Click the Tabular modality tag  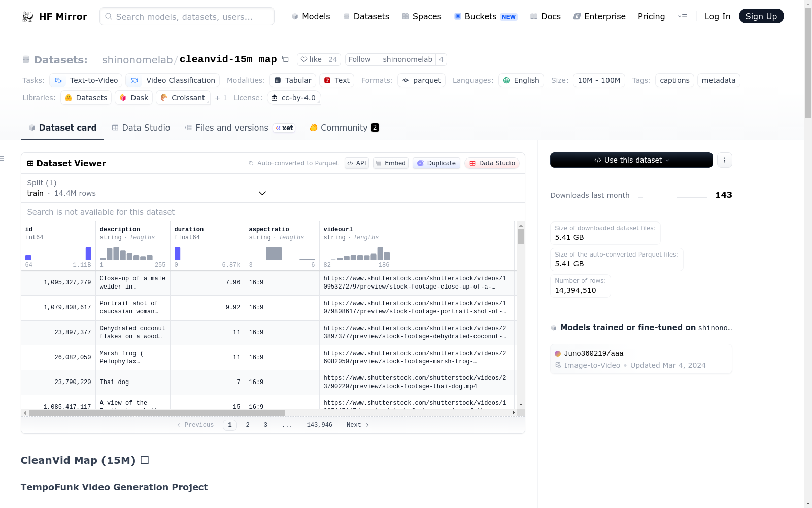[293, 80]
